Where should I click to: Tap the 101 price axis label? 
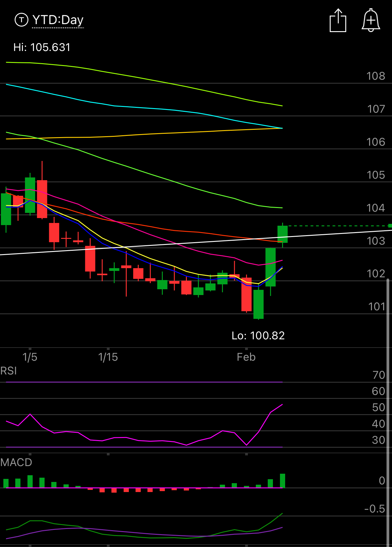pos(377,307)
